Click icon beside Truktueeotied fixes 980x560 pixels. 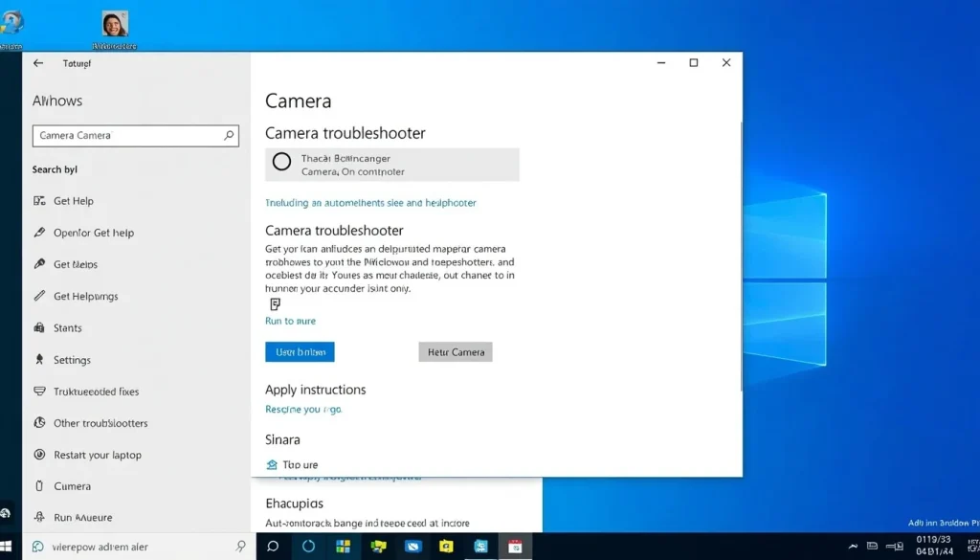[x=39, y=392]
